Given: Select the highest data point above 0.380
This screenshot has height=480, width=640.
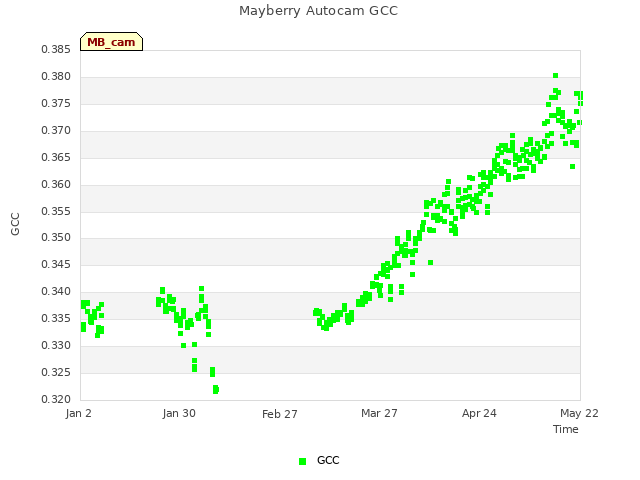Looking at the screenshot, I should 556,76.
